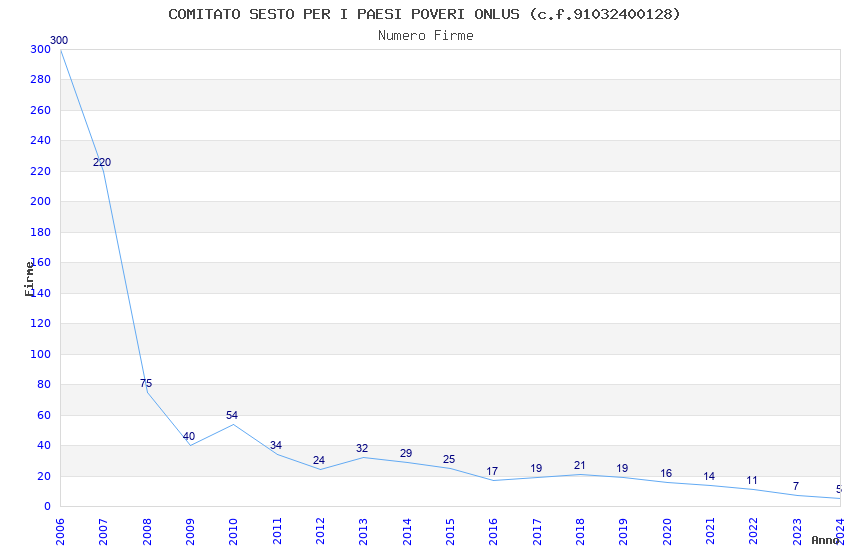
Task: Select the data label '24' for 2012
Action: [x=319, y=460]
